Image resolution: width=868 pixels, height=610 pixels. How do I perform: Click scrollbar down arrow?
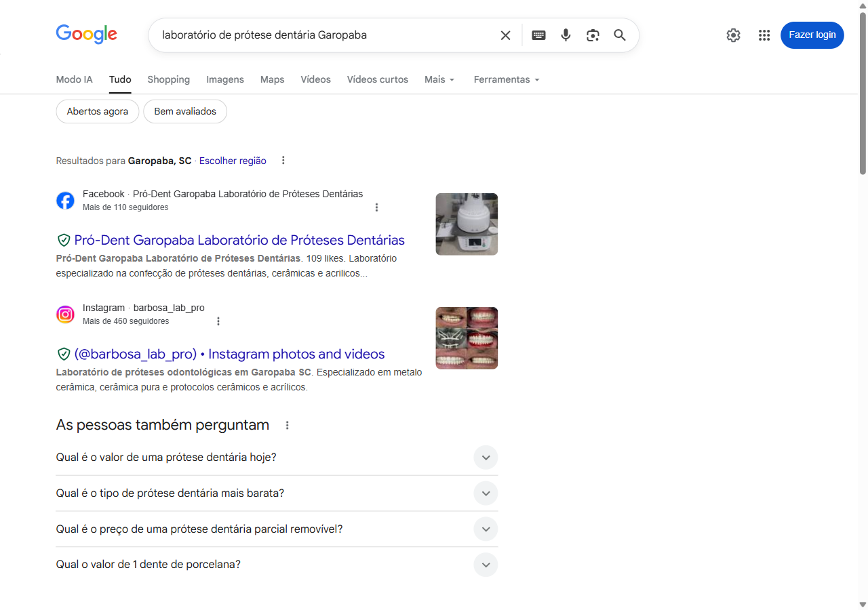[x=863, y=604]
